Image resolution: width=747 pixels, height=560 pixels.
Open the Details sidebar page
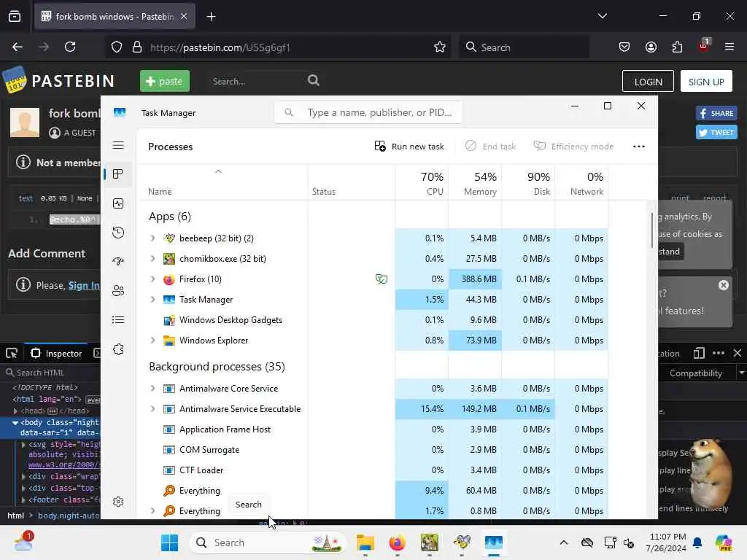coord(118,320)
